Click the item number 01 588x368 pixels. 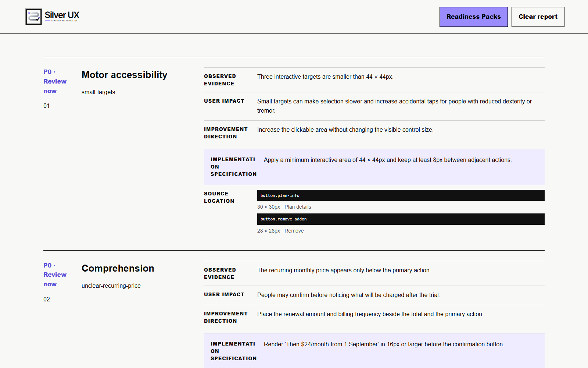(x=46, y=106)
